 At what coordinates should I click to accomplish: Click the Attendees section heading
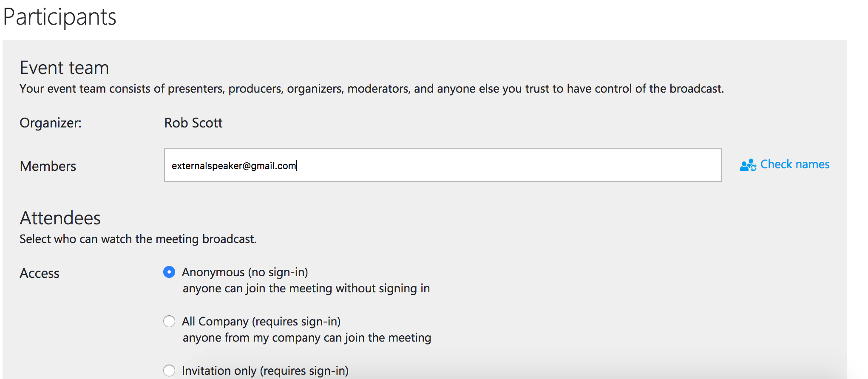[x=60, y=218]
